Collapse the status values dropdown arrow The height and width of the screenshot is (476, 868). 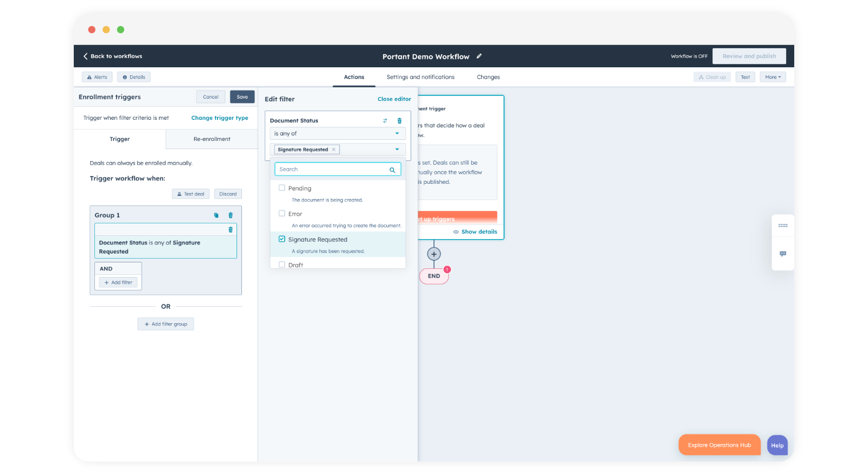[397, 150]
